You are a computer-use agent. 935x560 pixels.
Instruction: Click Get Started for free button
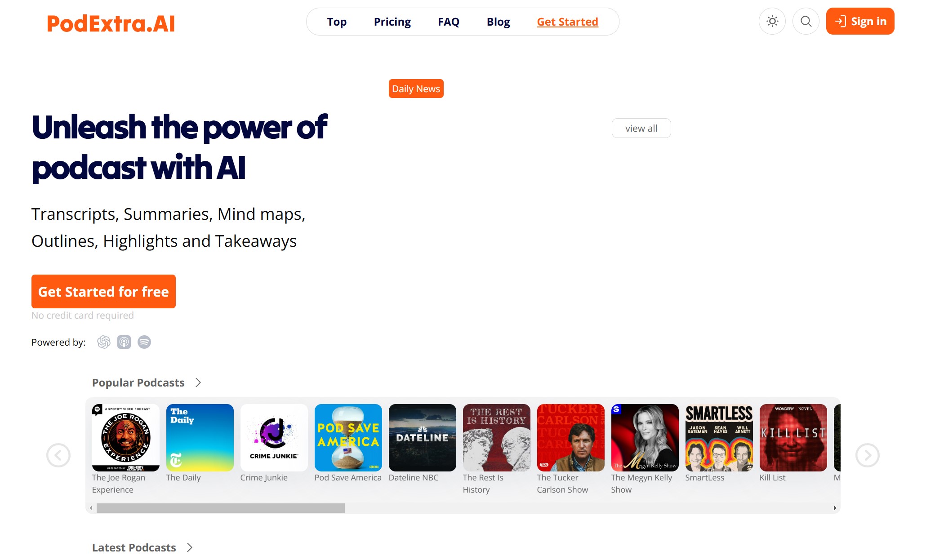102,291
